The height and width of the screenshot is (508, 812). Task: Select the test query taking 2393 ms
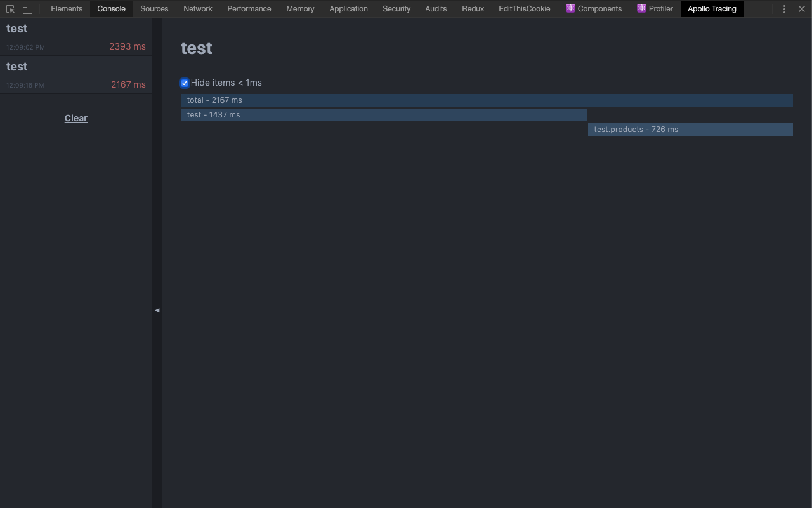[x=76, y=37]
